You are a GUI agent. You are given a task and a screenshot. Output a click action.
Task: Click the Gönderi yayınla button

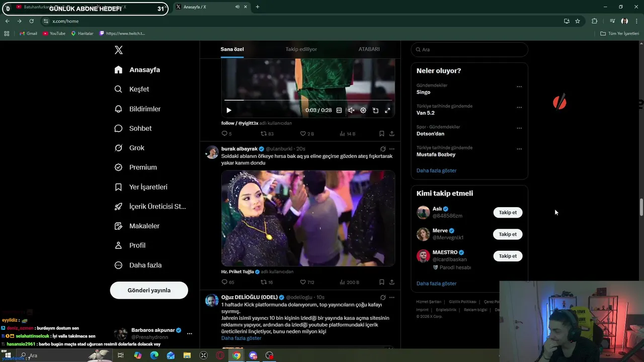(x=149, y=290)
